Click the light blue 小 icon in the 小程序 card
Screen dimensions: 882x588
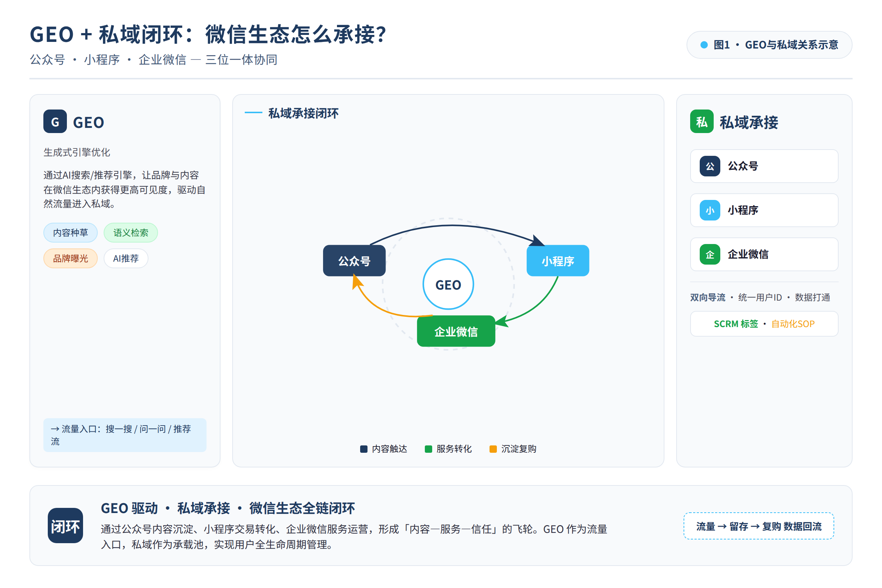(710, 210)
